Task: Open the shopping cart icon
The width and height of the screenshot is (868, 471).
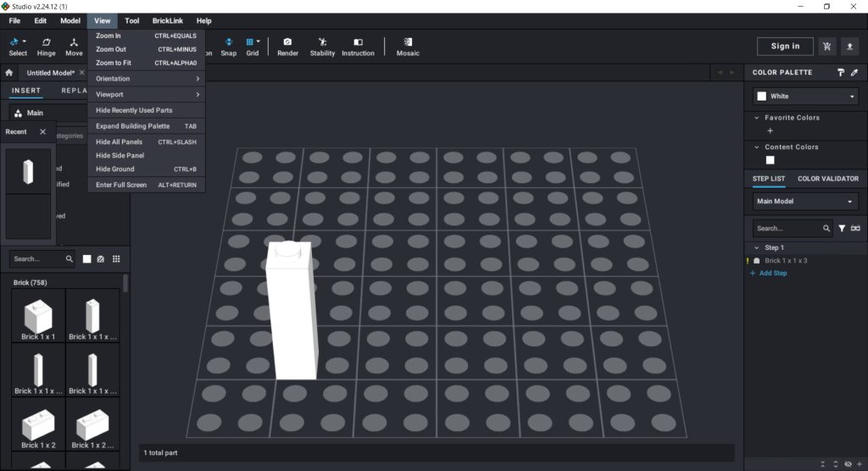Action: (x=827, y=47)
